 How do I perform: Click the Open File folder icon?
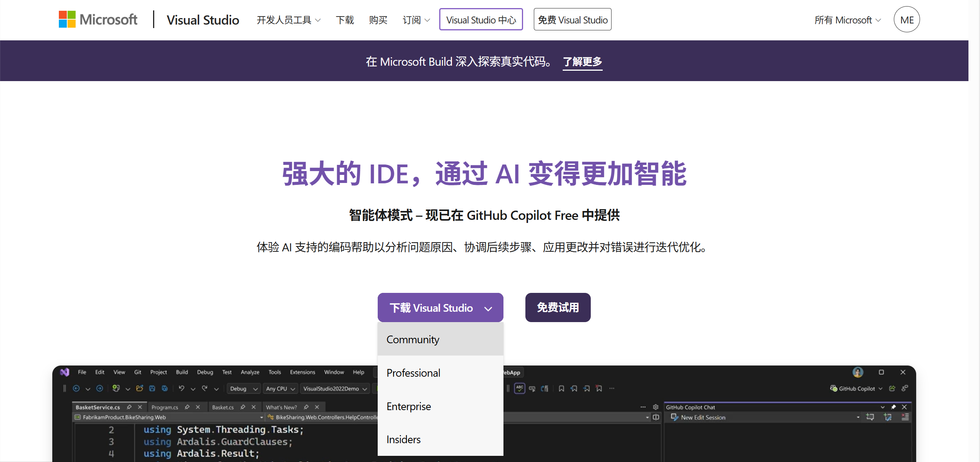(x=140, y=389)
